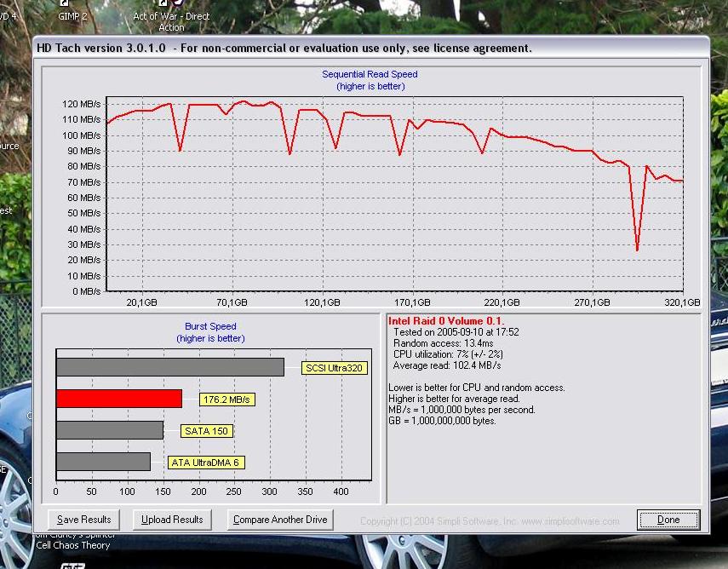Viewport: 728px width, 569px height.
Task: Click the CPU utilization: 7% line
Action: click(448, 354)
